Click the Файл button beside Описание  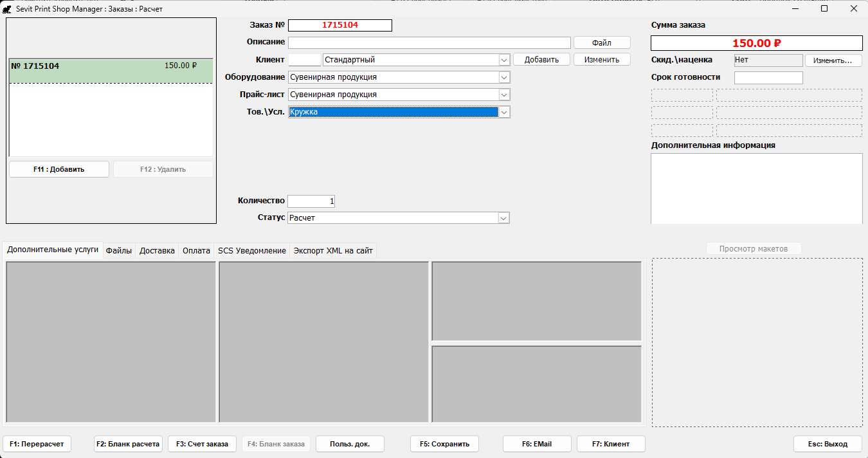pyautogui.click(x=602, y=42)
